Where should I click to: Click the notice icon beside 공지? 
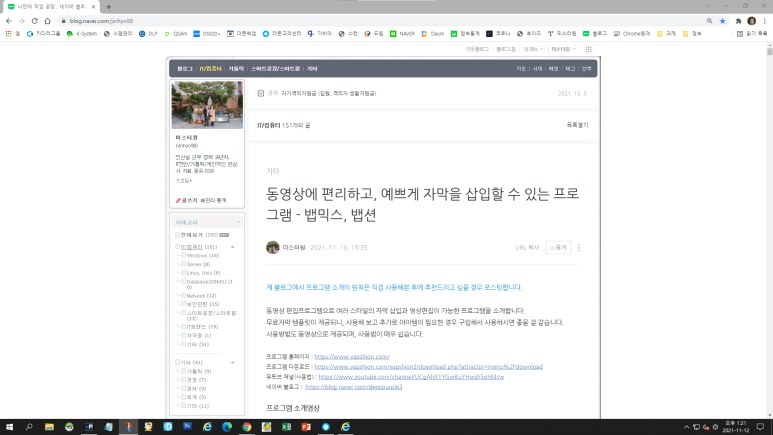click(261, 93)
